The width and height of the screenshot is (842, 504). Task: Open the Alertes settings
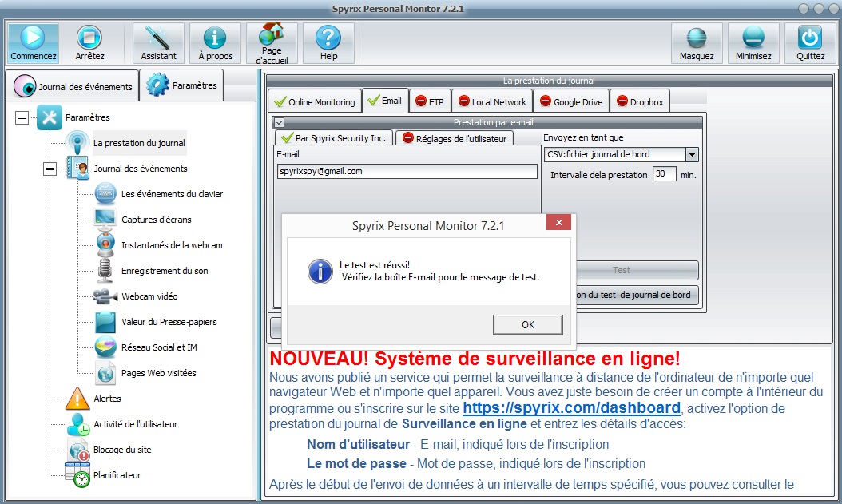click(x=107, y=399)
